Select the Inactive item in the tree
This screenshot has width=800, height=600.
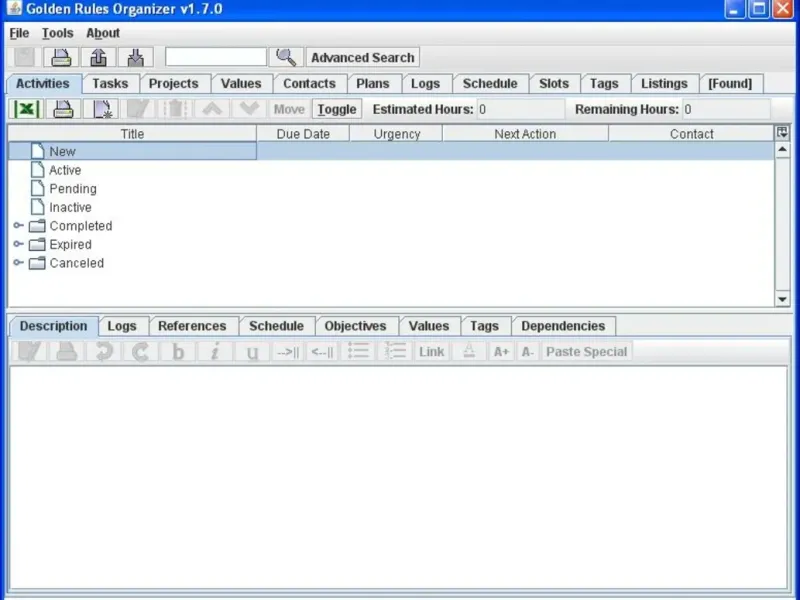click(x=70, y=207)
